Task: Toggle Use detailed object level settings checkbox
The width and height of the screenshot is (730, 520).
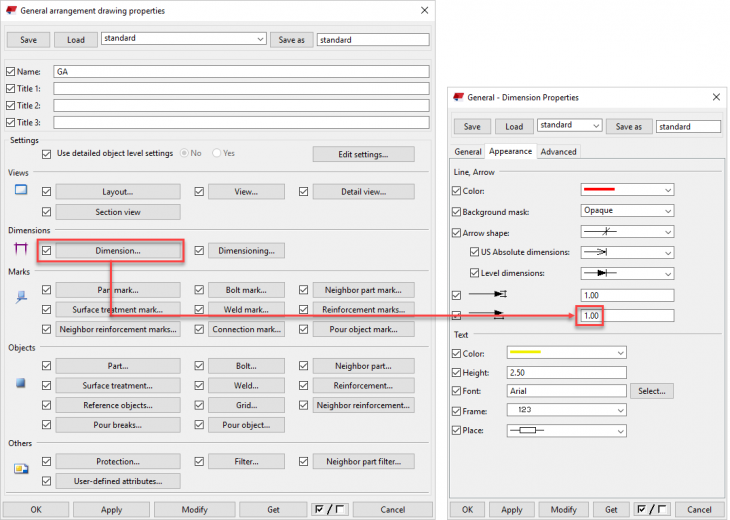Action: [46, 154]
